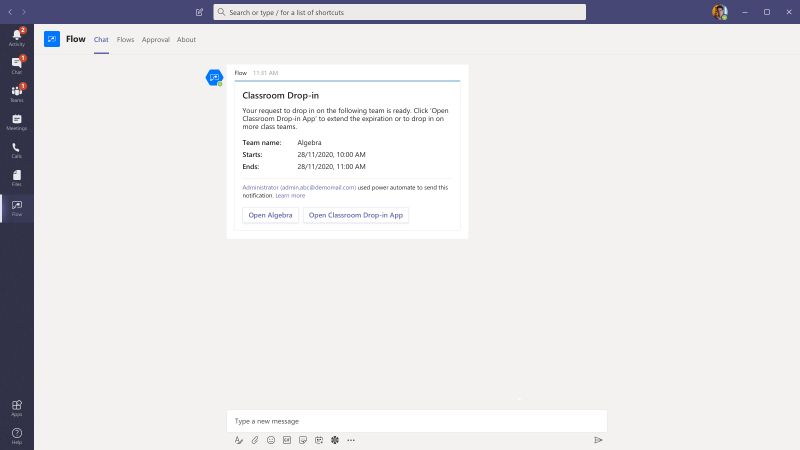Click the Administrator email link
The height and width of the screenshot is (450, 800).
click(299, 187)
